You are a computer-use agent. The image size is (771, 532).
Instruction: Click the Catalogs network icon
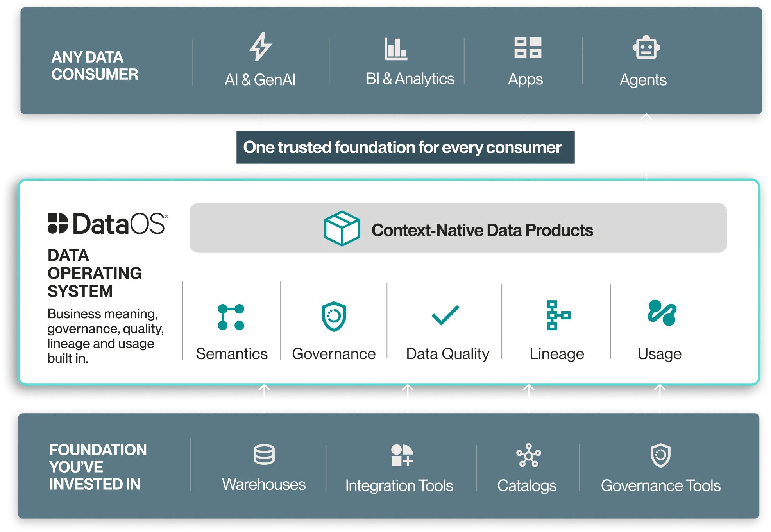coord(528,455)
